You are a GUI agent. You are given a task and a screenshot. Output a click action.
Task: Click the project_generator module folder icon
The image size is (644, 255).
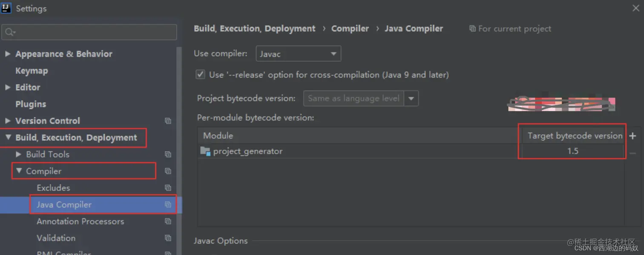(205, 151)
